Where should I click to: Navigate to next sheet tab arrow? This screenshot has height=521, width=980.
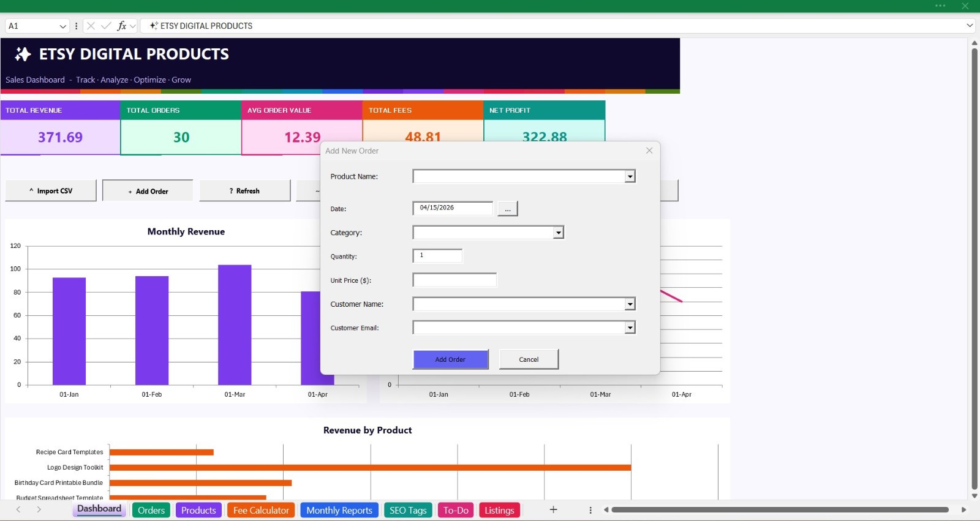[39, 509]
